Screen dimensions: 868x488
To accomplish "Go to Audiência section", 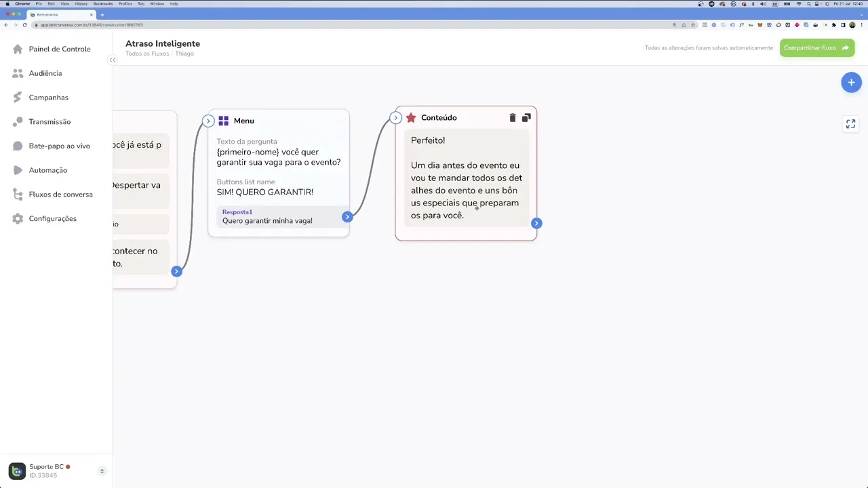I will tap(45, 73).
